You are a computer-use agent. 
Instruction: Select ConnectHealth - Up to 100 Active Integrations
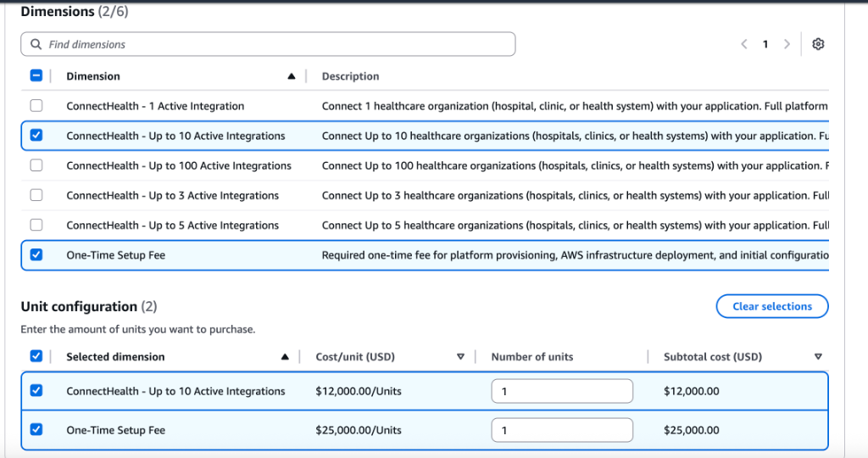pos(36,165)
